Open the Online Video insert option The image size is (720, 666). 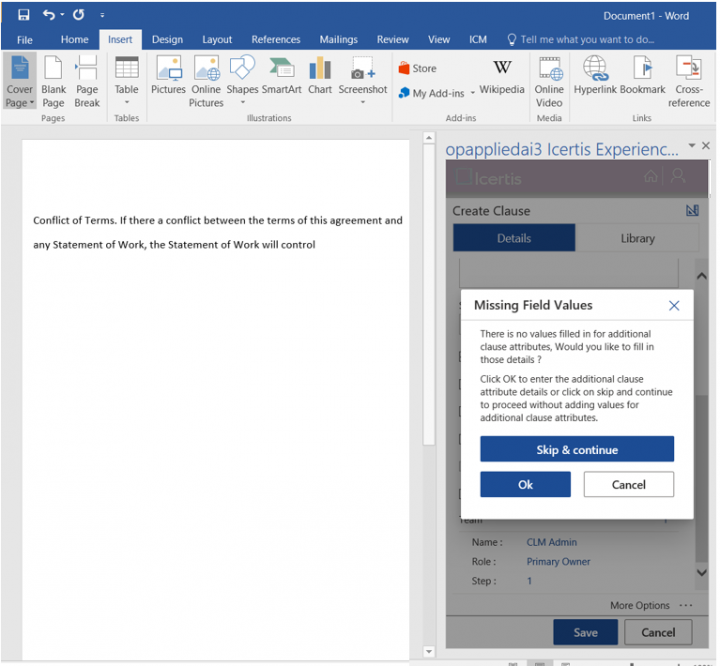point(549,80)
